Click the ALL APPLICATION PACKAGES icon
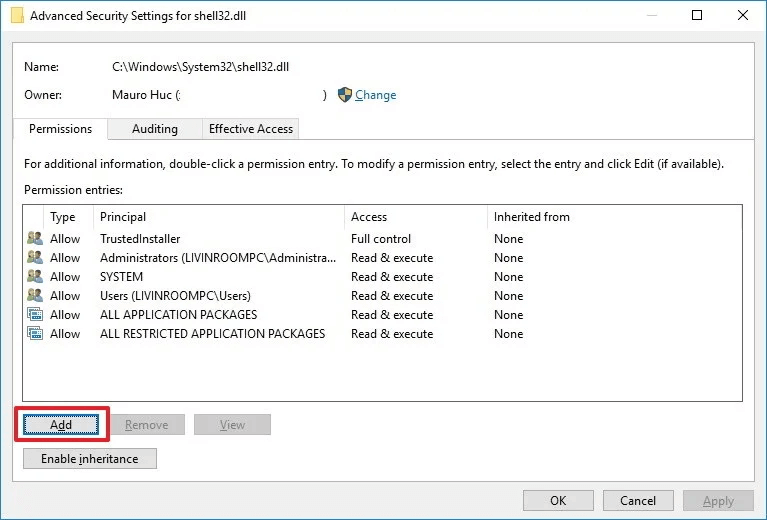Screen dimensions: 767x520 [x=35, y=315]
